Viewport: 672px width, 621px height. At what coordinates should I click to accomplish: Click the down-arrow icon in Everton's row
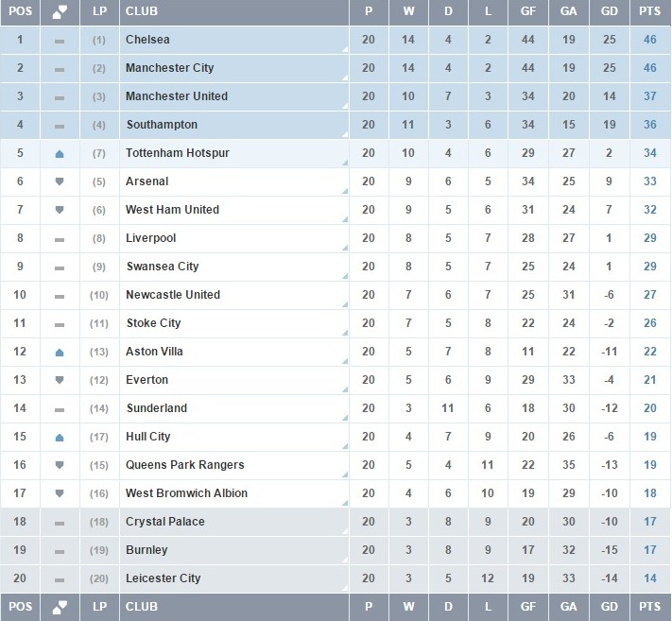(x=60, y=380)
